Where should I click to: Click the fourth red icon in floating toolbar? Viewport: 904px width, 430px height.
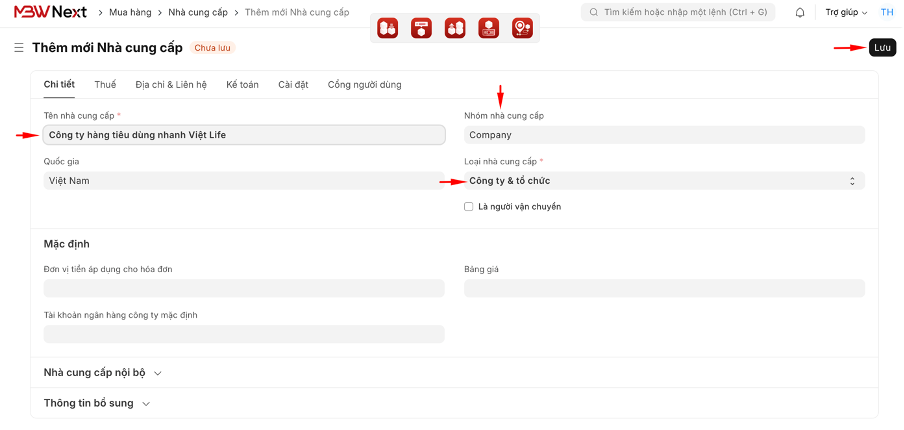click(488, 28)
